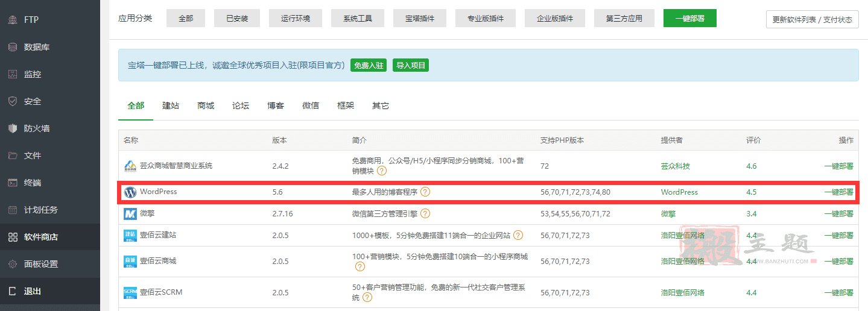Screen dimensions: 868x311
Task: Click the monitoring chart icon
Action: [x=13, y=74]
